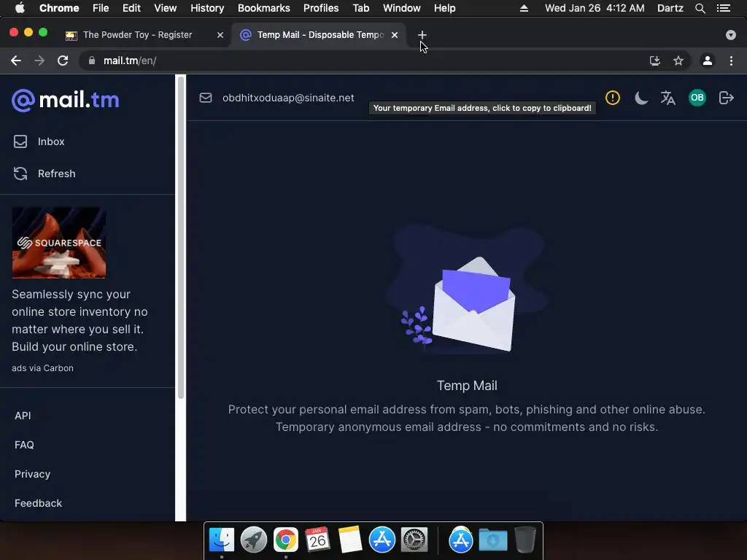Toggle dark mode moon icon
Screen dimensions: 747x560
tap(641, 98)
